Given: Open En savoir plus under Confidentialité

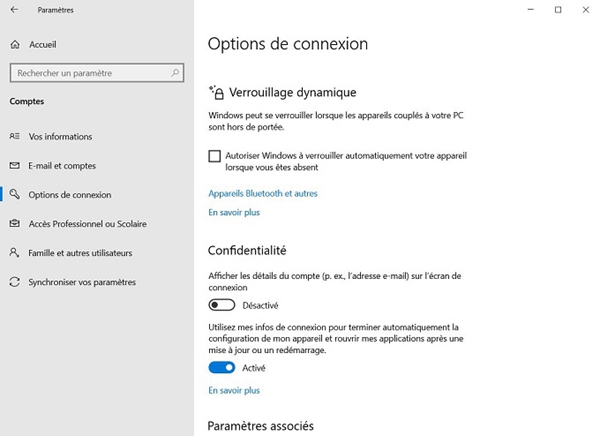Looking at the screenshot, I should point(234,390).
